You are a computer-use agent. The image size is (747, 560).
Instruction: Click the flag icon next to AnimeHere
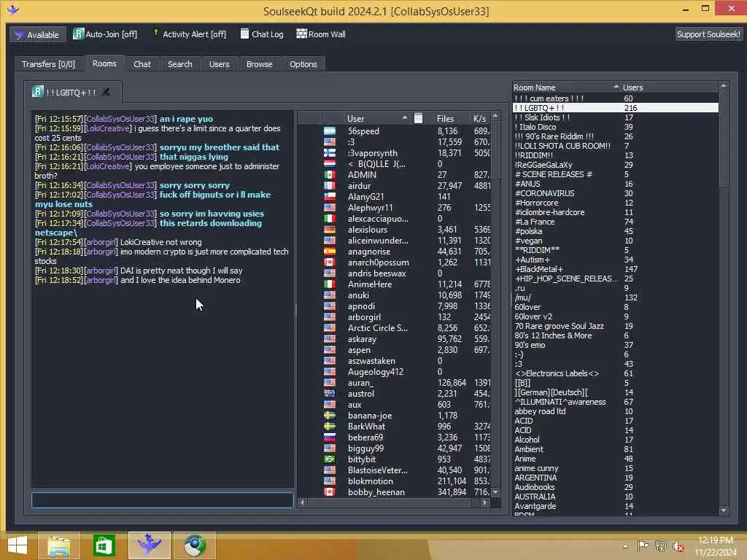(x=330, y=284)
